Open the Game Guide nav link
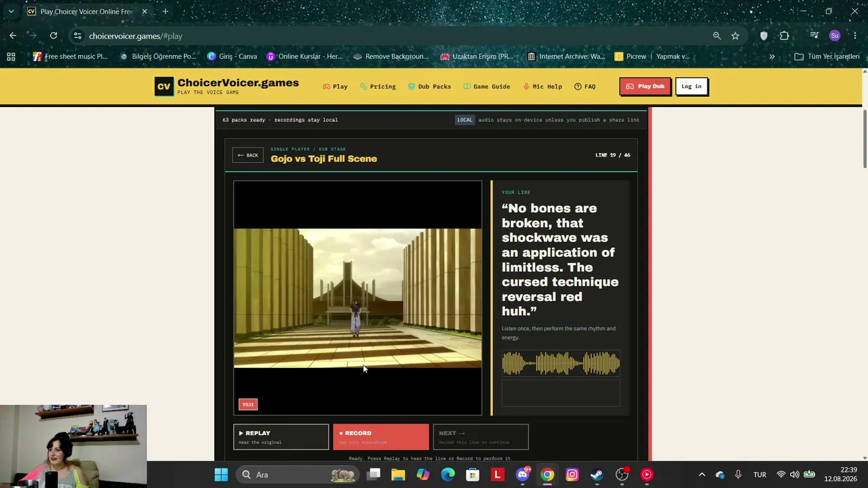This screenshot has height=488, width=868. (x=486, y=87)
